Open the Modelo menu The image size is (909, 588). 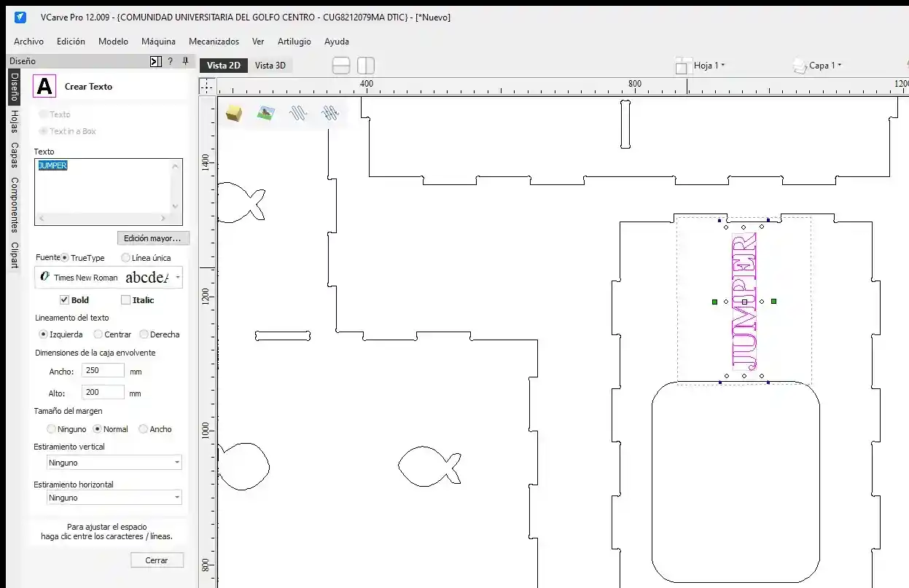coord(113,42)
